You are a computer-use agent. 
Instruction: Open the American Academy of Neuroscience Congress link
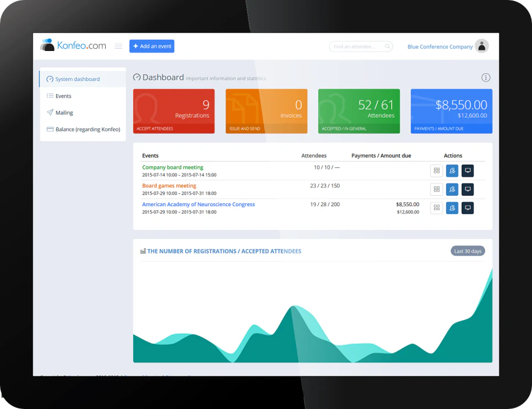tap(198, 204)
